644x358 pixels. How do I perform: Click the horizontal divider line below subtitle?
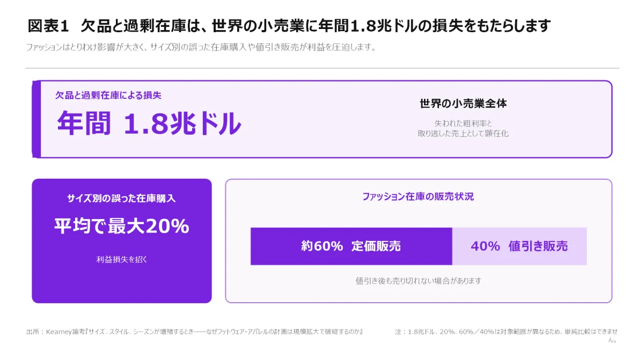[x=322, y=68]
